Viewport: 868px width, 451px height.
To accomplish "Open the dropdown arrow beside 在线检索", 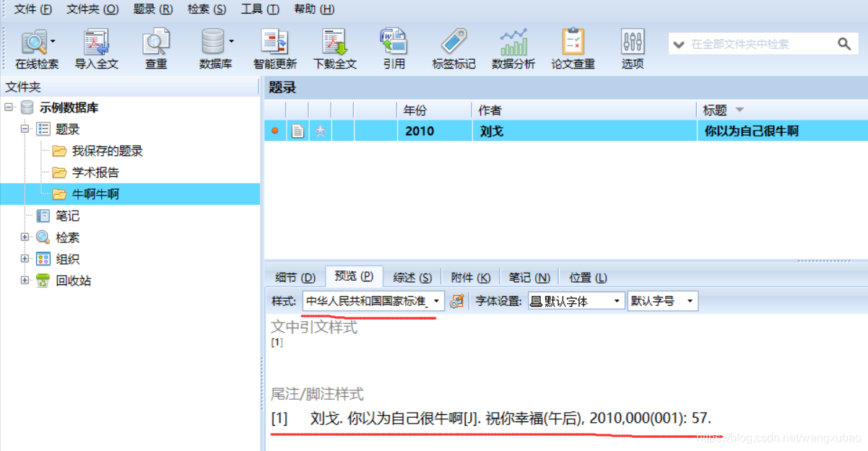I will coord(53,42).
